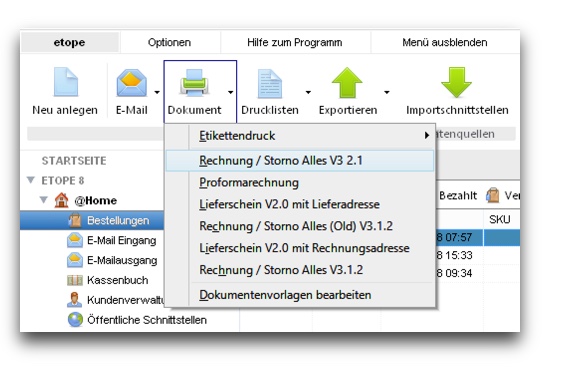Open the Drucklisten document icon

tap(270, 83)
